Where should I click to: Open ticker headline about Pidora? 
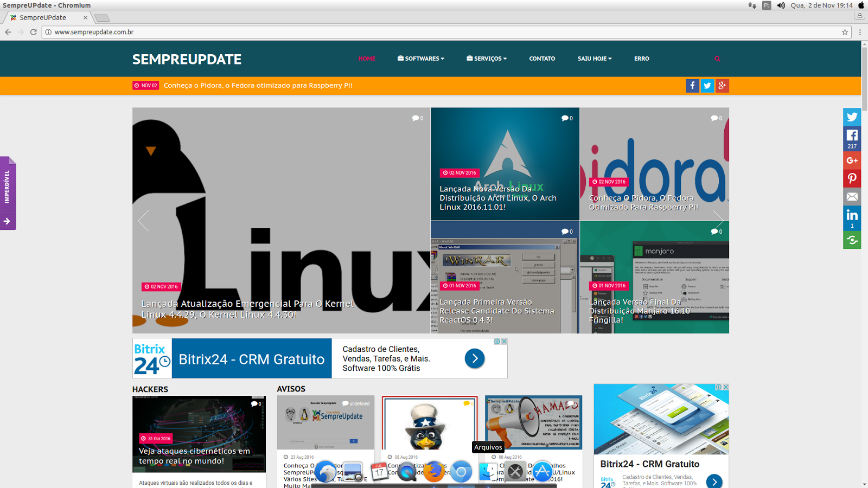pyautogui.click(x=258, y=86)
